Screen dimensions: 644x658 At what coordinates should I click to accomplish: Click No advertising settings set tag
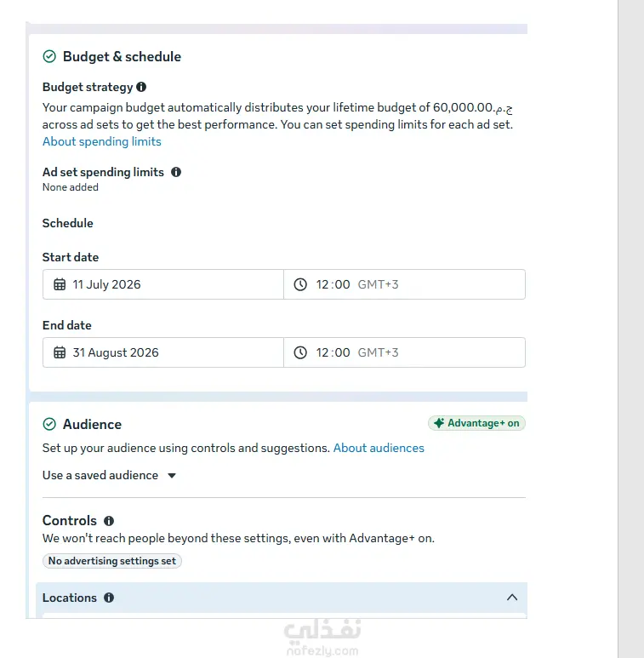112,561
